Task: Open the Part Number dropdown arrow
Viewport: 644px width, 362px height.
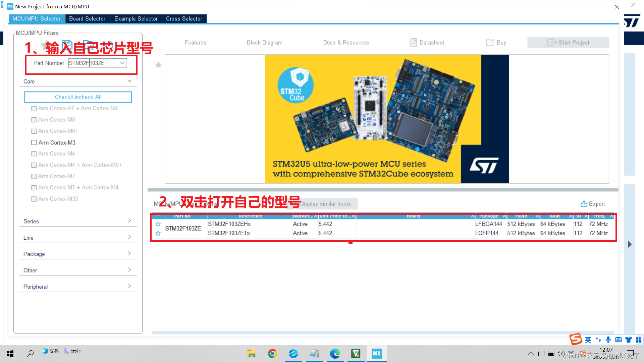Action: [122, 63]
